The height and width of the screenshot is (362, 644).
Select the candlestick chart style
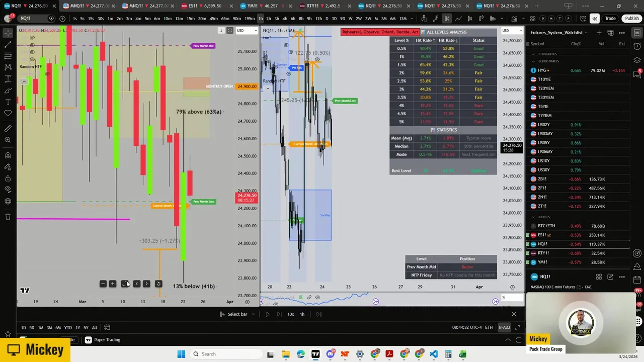click(x=446, y=19)
